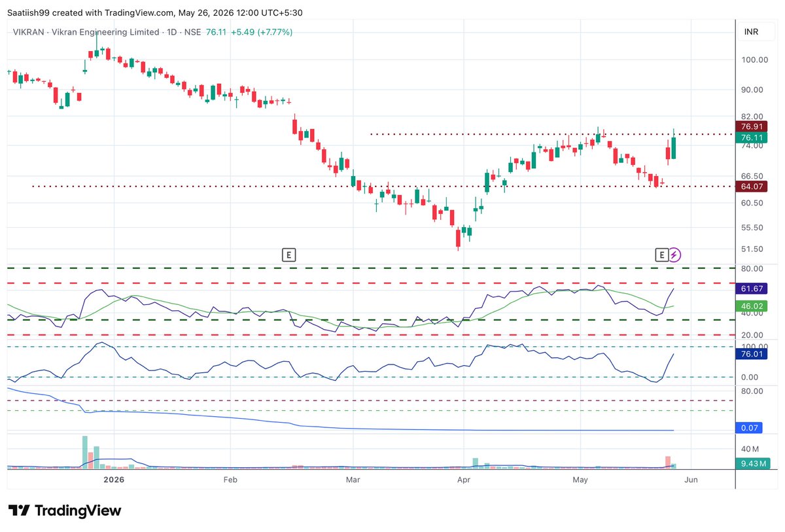Click the Apr label on the time axis
Viewport: 785px width, 532px height.
click(x=464, y=480)
